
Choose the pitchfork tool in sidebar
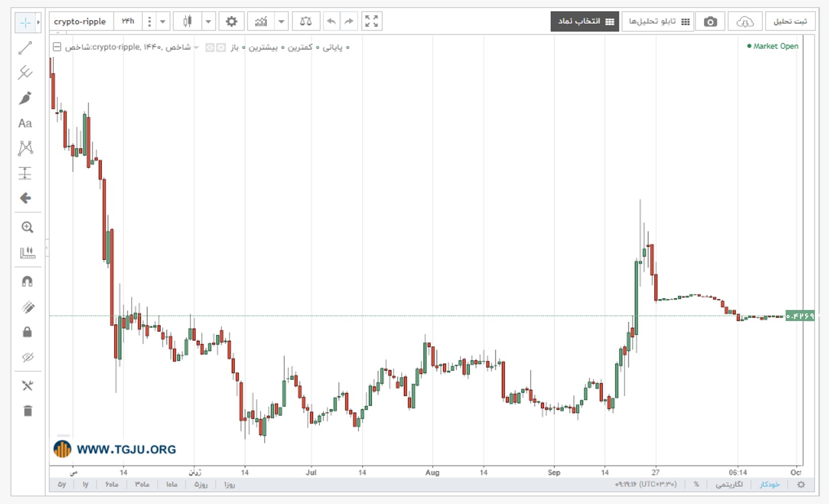pyautogui.click(x=25, y=73)
